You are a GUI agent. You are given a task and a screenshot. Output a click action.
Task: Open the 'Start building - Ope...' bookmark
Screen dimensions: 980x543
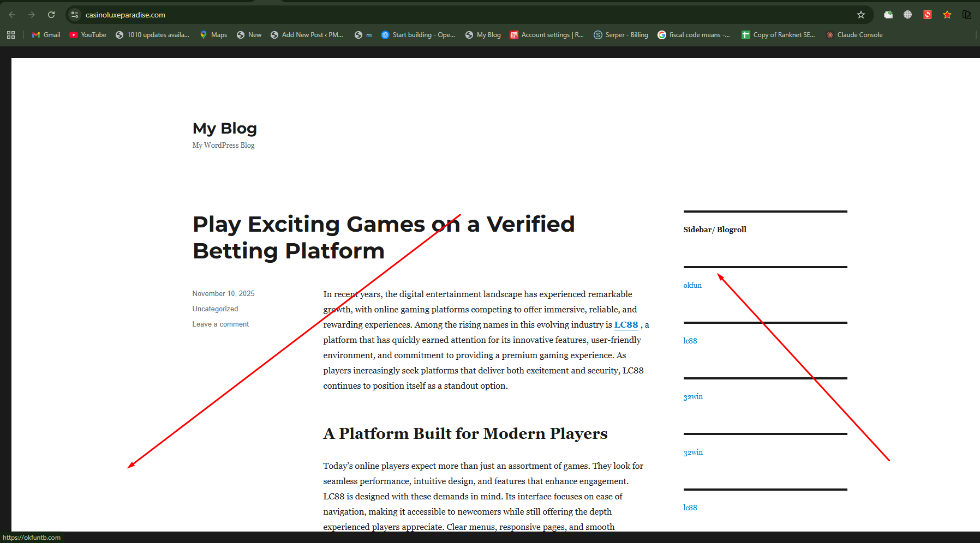[418, 35]
